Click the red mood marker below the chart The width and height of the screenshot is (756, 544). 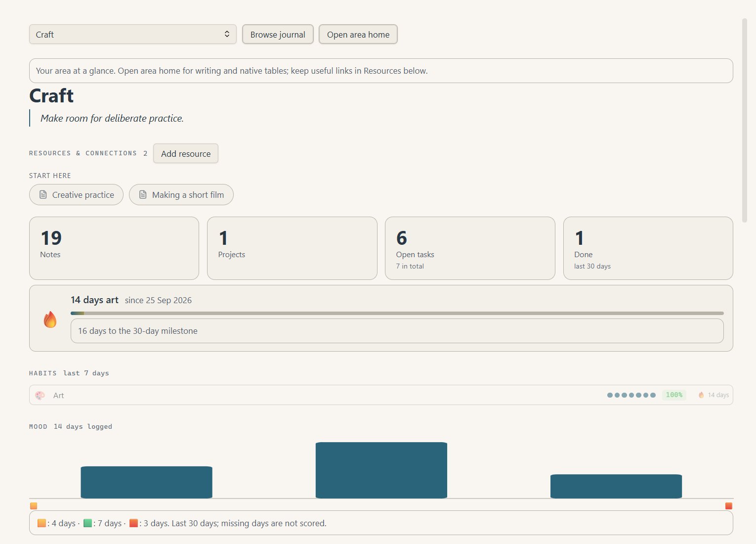tap(729, 506)
